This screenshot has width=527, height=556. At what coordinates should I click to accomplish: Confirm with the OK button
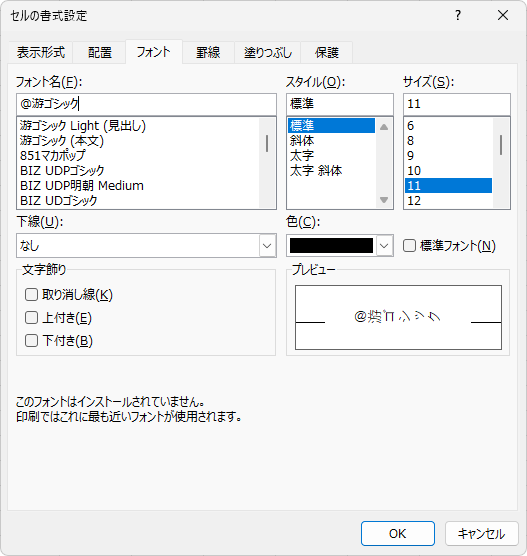click(x=398, y=533)
